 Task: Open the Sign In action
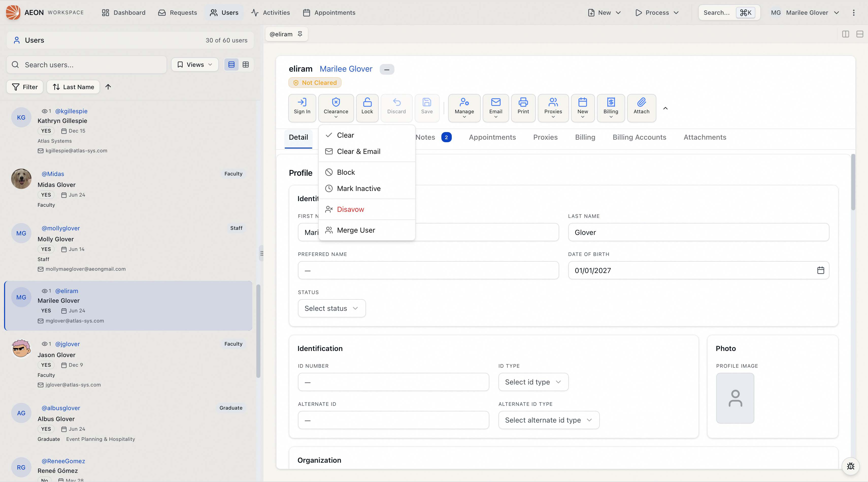[x=302, y=108]
